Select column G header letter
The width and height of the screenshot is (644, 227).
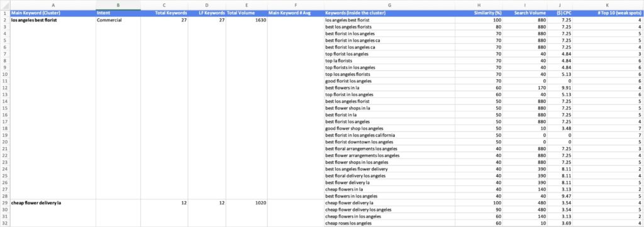click(x=389, y=5)
